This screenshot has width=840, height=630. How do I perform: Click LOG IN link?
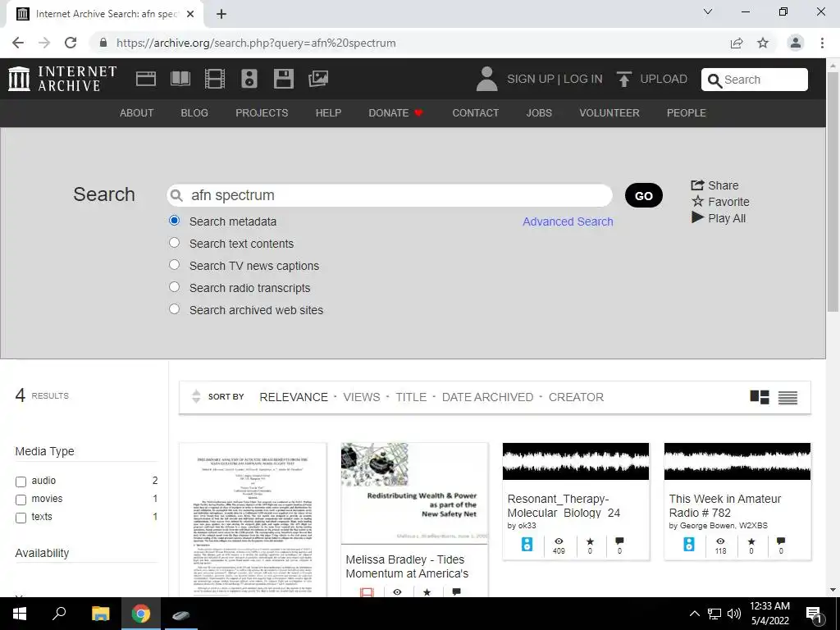coord(583,80)
